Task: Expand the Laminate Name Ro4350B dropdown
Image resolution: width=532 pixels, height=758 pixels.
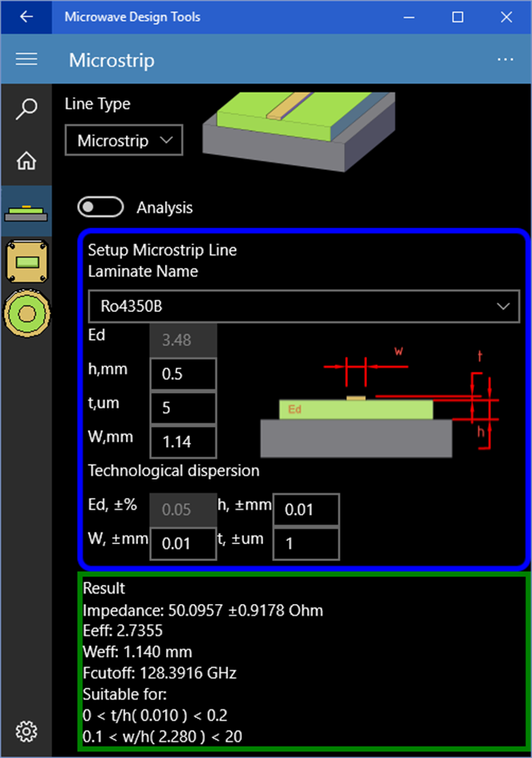Action: [304, 306]
